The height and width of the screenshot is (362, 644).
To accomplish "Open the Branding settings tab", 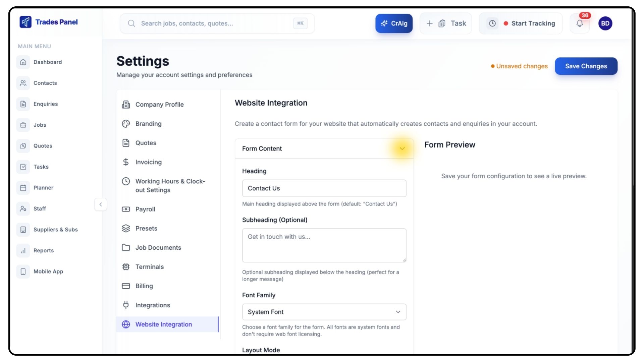I will (148, 124).
